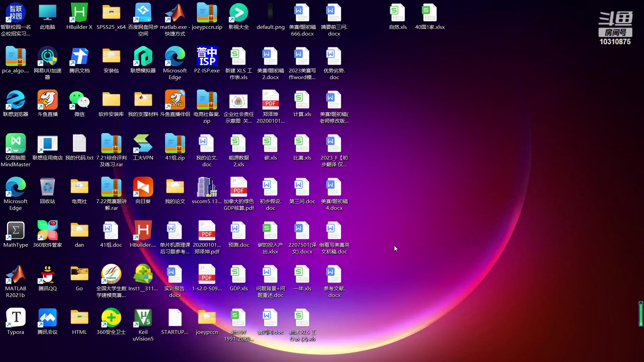The image size is (644, 362).
Task: Select the 第四问.doc document
Action: tap(270, 321)
